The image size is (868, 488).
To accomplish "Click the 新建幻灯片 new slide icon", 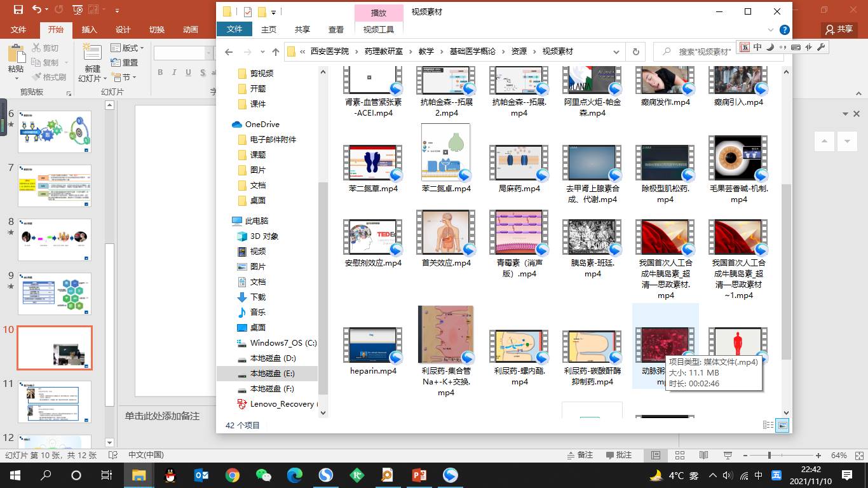I will 92,53.
